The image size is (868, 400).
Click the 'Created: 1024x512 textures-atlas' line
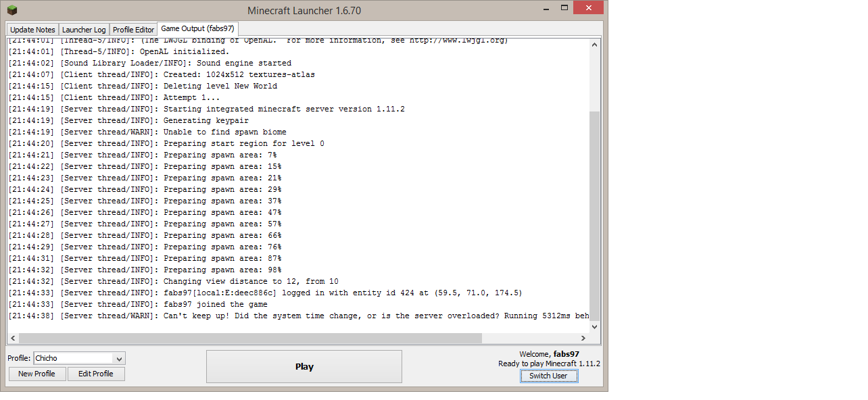(162, 74)
